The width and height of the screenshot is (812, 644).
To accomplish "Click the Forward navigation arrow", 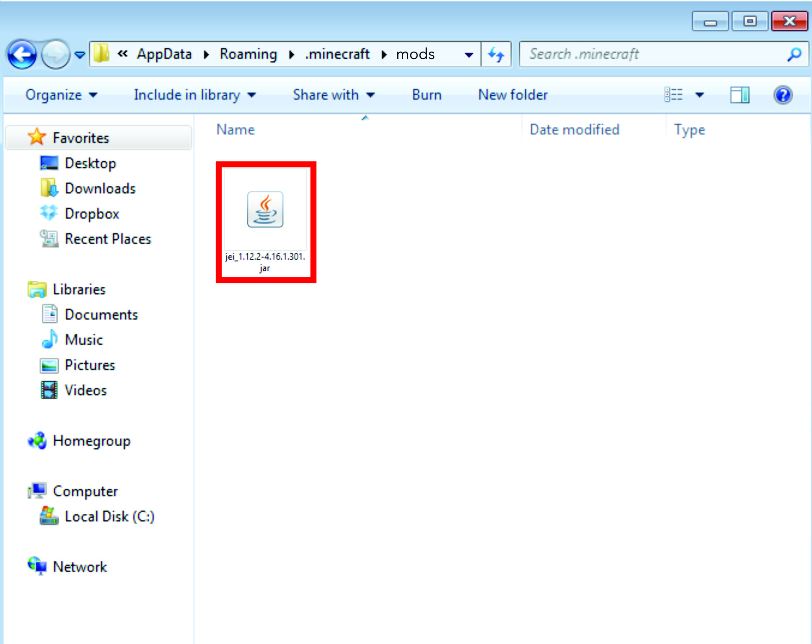I will tap(55, 54).
